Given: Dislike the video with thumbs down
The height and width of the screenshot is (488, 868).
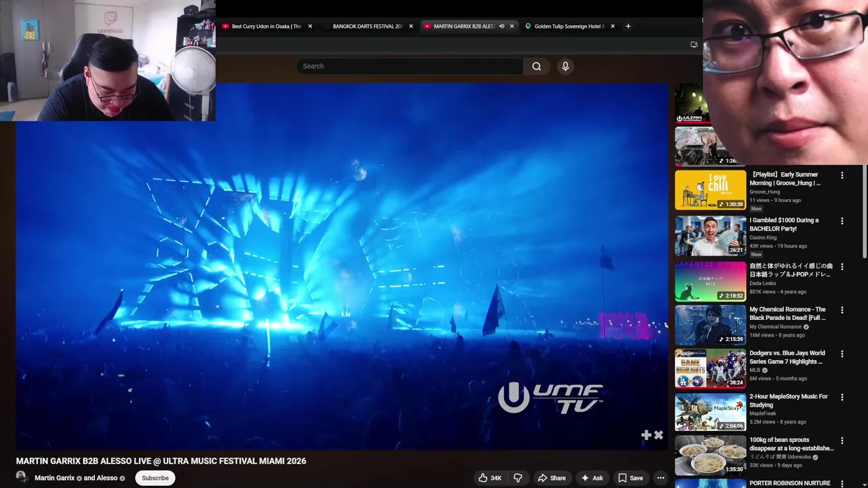Looking at the screenshot, I should point(518,478).
